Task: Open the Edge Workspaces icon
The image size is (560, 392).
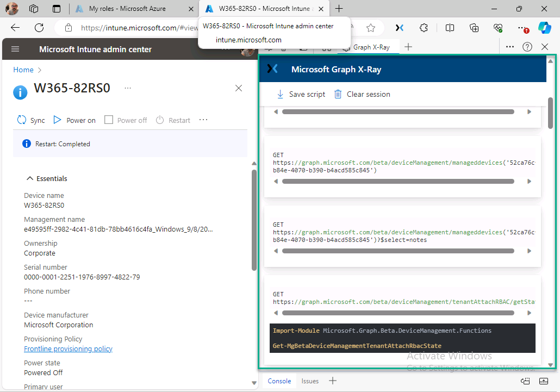Action: pos(34,9)
